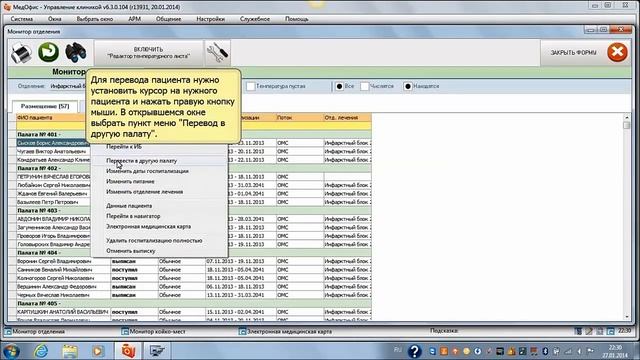Switch to MedOffice taskbar icon
Viewport: 640px width, 360px height.
pos(128,351)
